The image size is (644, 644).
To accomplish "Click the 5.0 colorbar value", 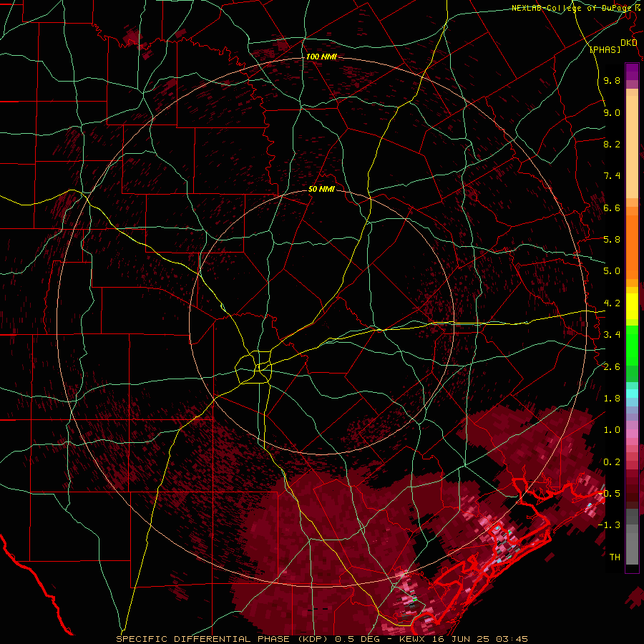I will pos(612,271).
